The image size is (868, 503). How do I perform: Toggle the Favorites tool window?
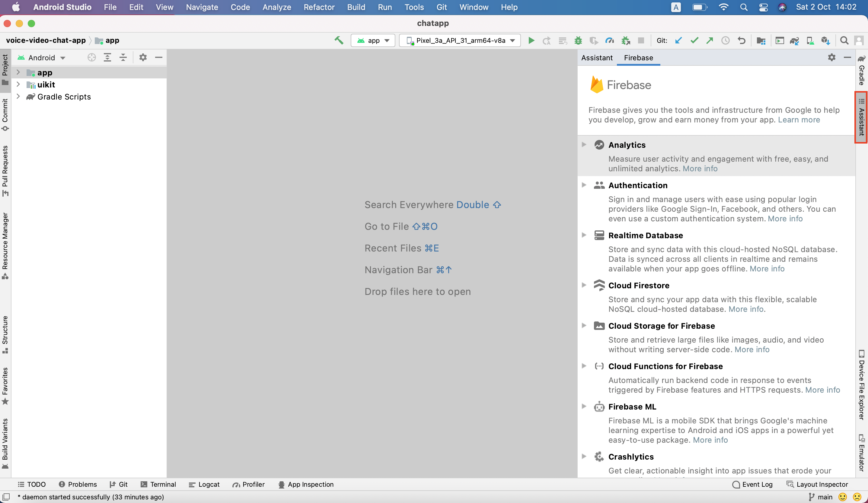coord(5,386)
